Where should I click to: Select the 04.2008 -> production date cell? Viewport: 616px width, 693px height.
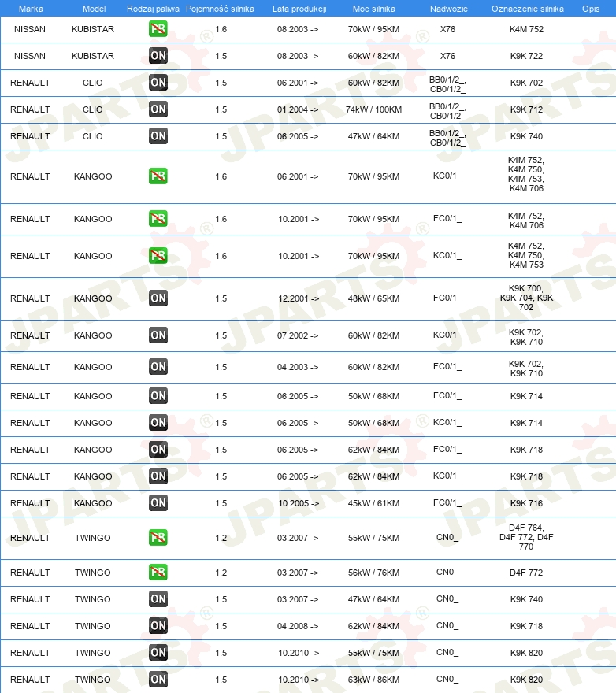[298, 626]
